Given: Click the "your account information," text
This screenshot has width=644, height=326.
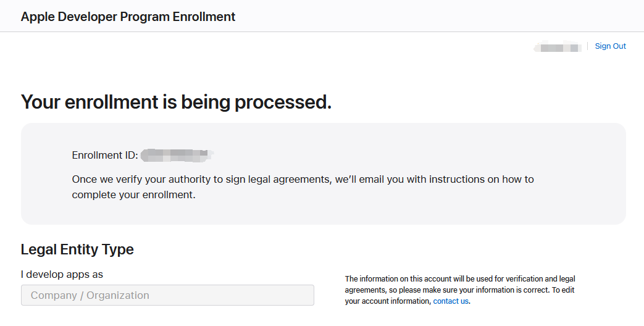Looking at the screenshot, I should (388, 301).
